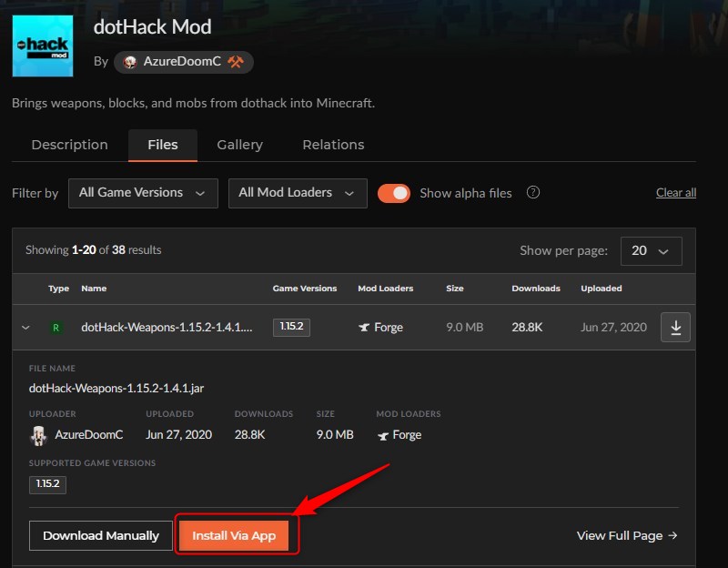Click the Download Manually button

(101, 535)
